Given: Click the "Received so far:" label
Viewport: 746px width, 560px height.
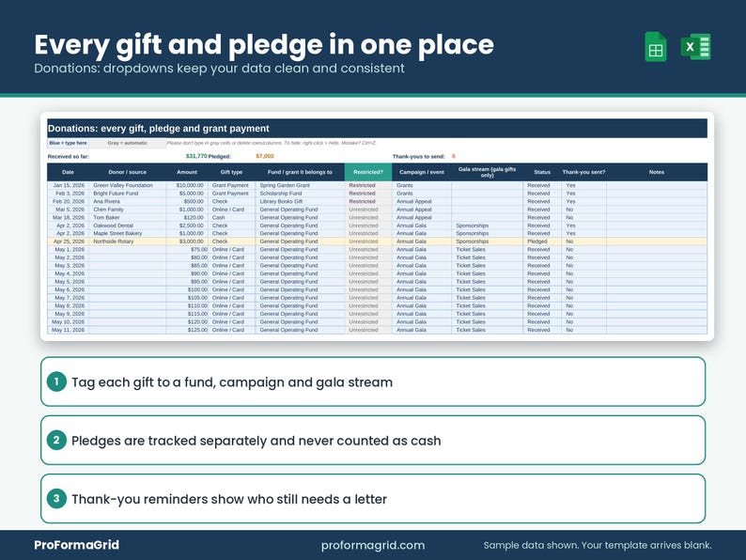Looking at the screenshot, I should pyautogui.click(x=68, y=157).
